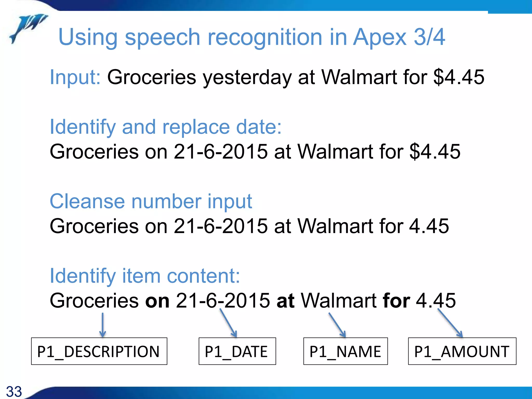532x399 pixels.
Task: Click the 'Cleanse number input' heading
Action: coord(151,201)
